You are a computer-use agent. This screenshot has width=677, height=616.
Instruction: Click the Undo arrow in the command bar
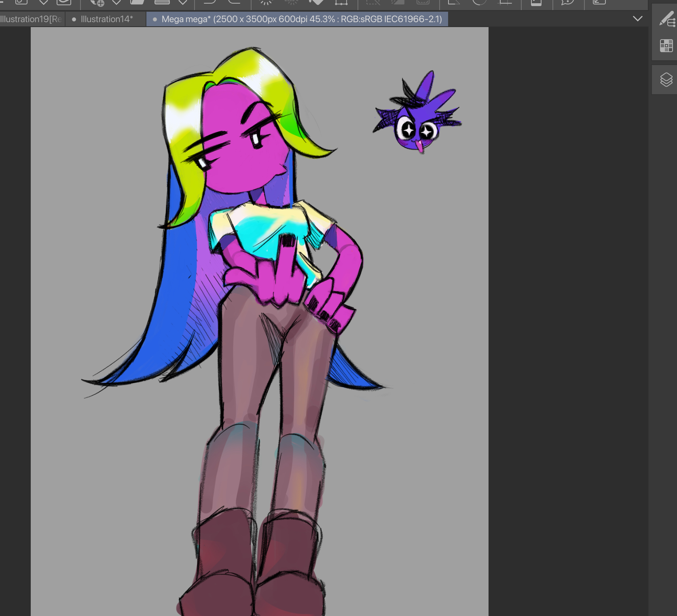209,2
